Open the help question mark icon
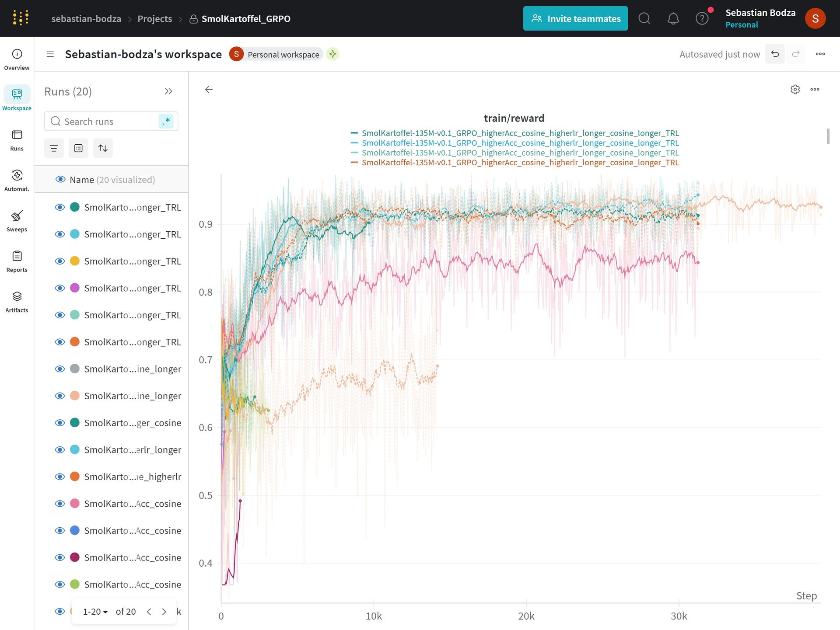This screenshot has height=630, width=840. click(x=702, y=18)
